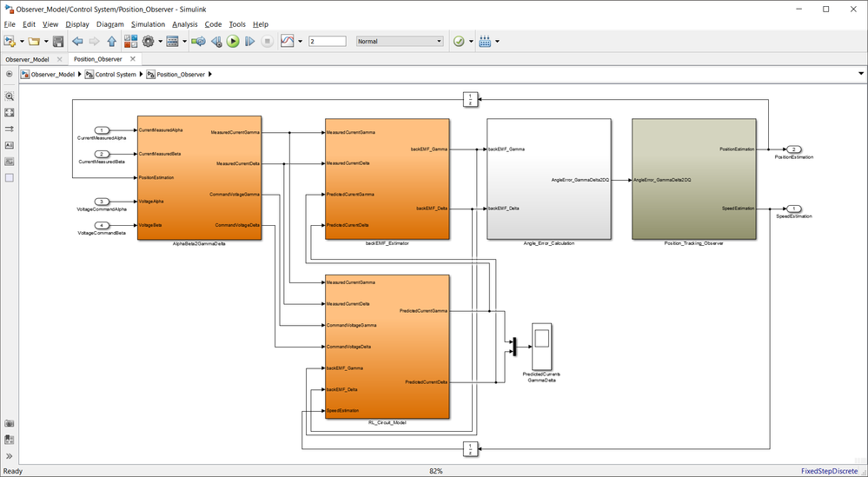The image size is (868, 477).
Task: Expand the explorer bar dropdown at right
Action: (861, 74)
